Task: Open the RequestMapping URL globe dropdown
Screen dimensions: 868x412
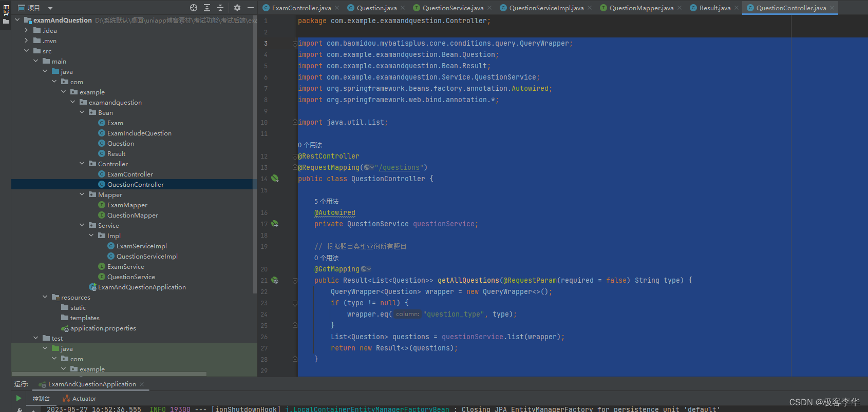Action: pos(369,167)
